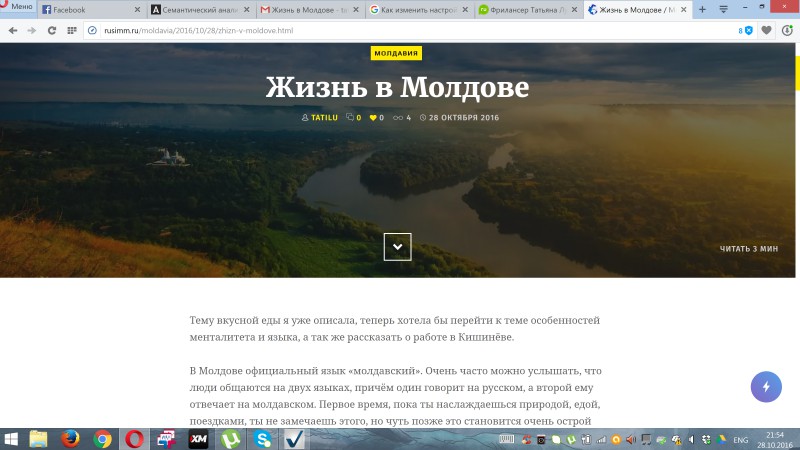Reload the page with the refresh icon
The height and width of the screenshot is (450, 800).
pos(52,31)
